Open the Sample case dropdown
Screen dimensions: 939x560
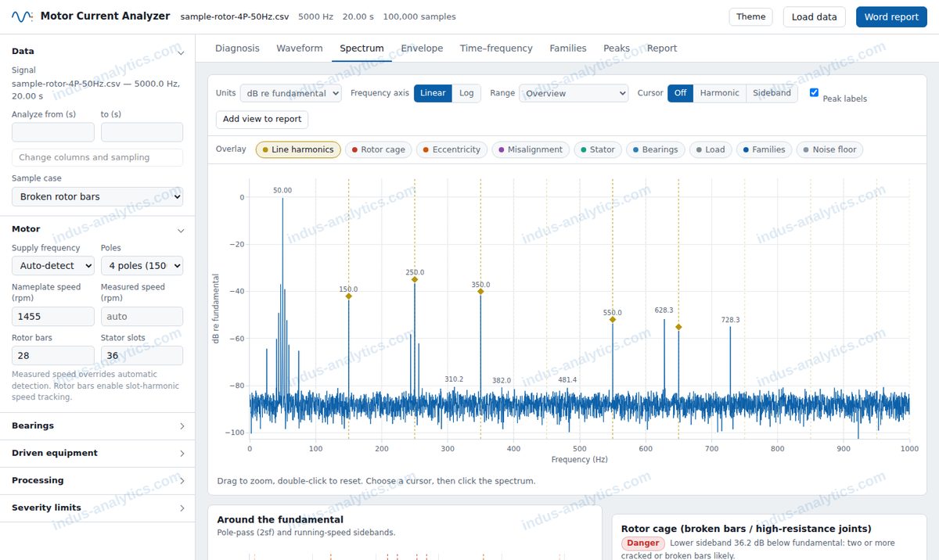pos(97,196)
